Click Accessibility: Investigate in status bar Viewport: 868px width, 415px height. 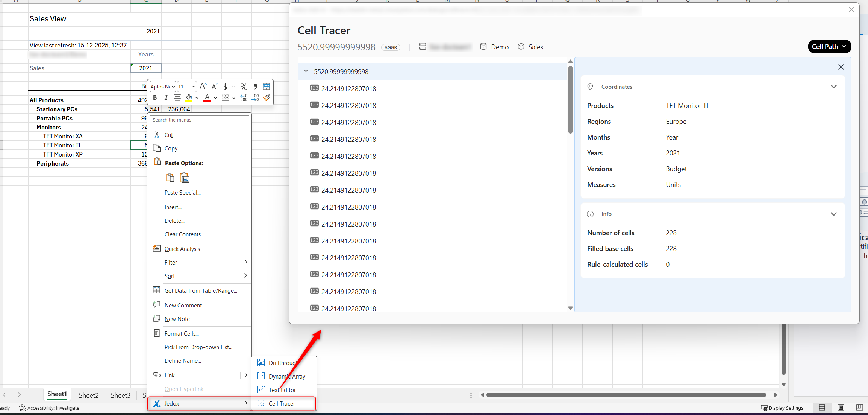click(49, 408)
